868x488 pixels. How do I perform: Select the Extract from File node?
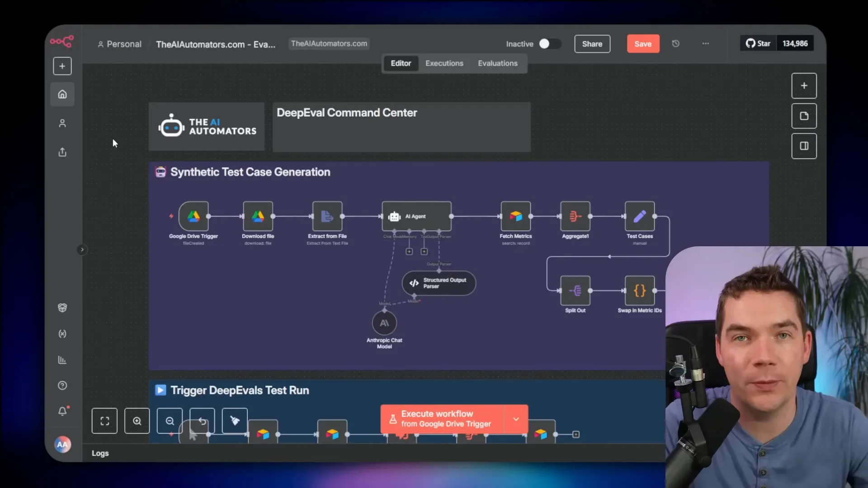[x=327, y=216]
